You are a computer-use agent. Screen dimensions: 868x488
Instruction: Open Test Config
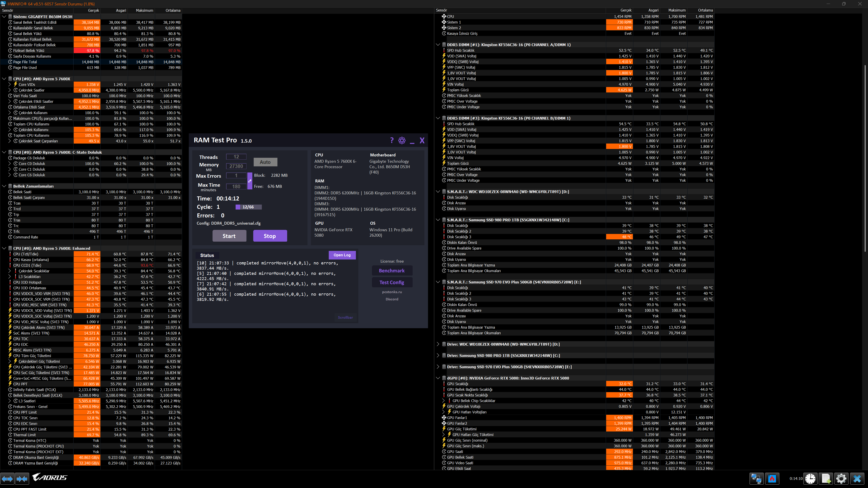pyautogui.click(x=392, y=283)
